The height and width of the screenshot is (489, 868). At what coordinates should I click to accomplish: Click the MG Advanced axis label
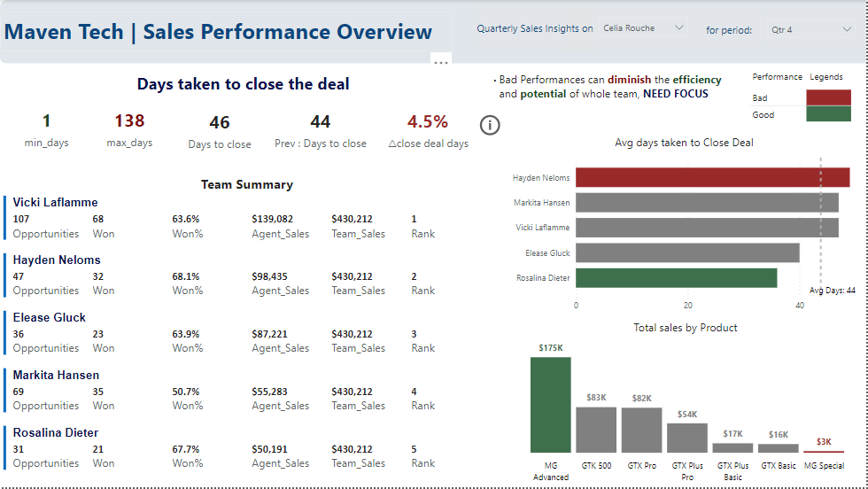coord(551,471)
